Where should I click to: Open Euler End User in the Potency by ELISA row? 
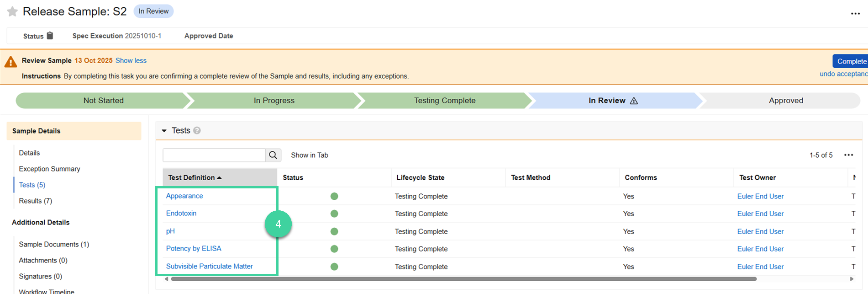[x=760, y=249]
